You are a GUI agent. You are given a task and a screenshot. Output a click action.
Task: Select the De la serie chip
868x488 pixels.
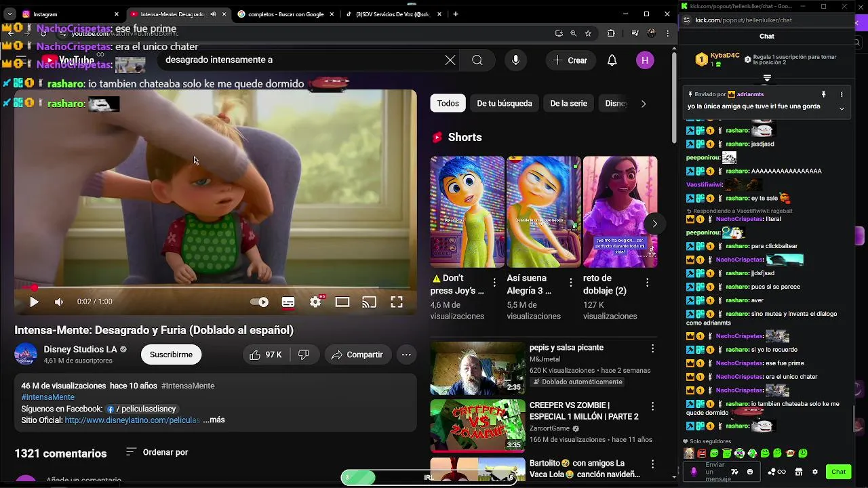click(x=568, y=104)
